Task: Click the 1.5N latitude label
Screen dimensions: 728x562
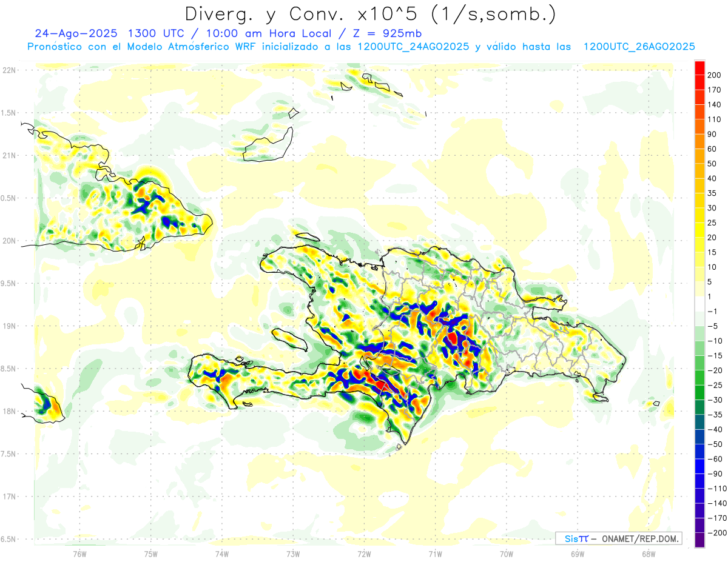Action: (x=8, y=113)
